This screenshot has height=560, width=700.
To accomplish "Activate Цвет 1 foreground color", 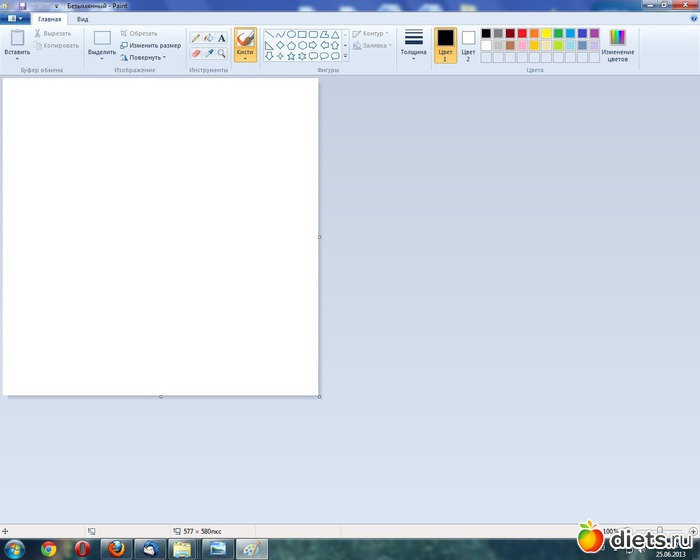I will coord(445,44).
